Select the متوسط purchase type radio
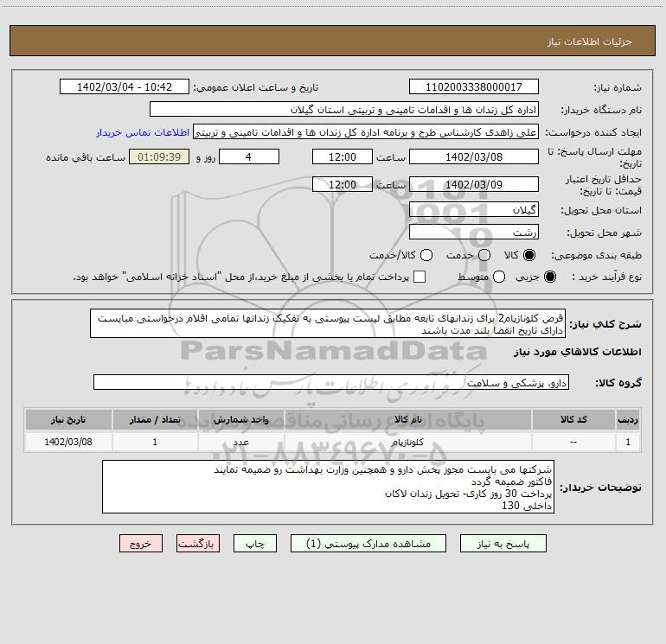The width and height of the screenshot is (666, 644). point(499,277)
